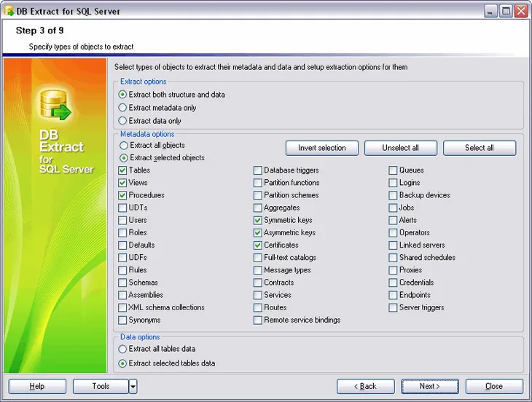Tick the Server triggers checkbox
The image size is (532, 402).
[393, 308]
